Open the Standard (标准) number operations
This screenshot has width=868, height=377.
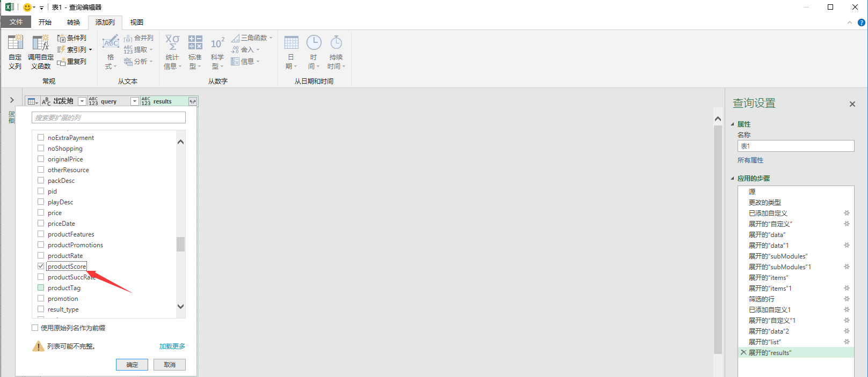pos(195,52)
